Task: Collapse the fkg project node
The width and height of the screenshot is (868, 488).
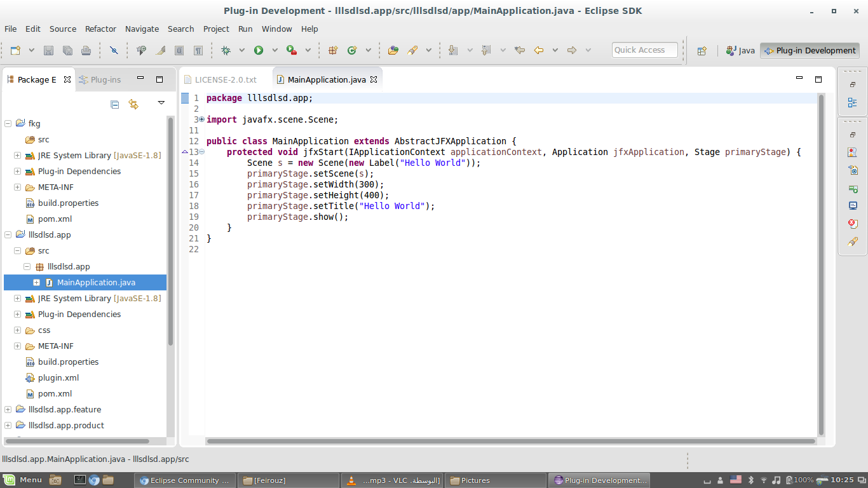Action: [8, 124]
